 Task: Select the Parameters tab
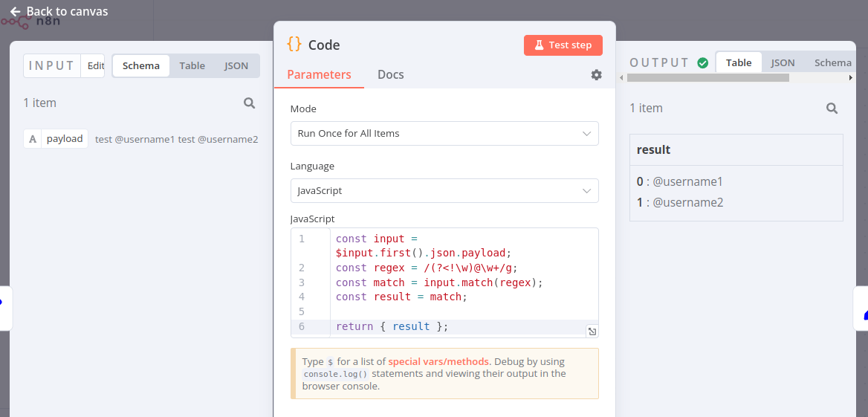319,74
